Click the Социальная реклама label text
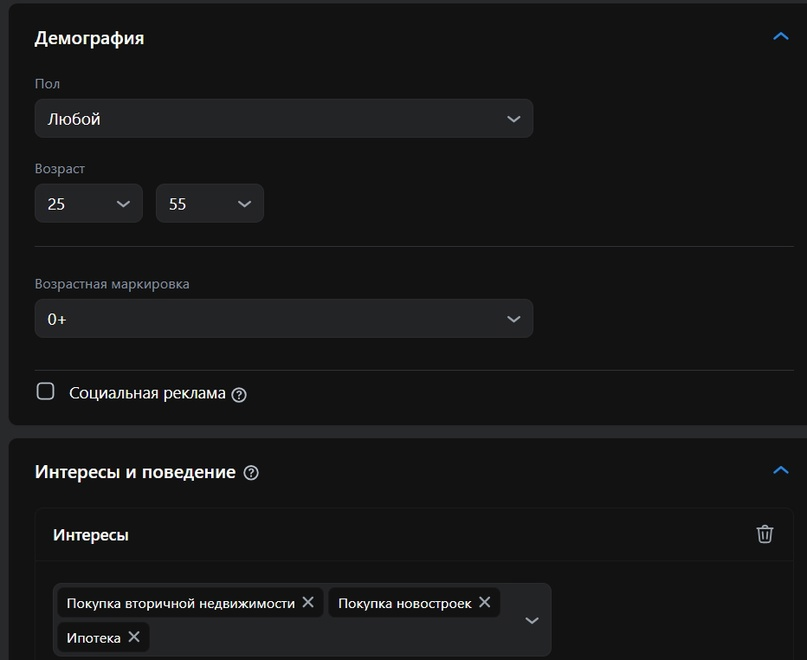Viewport: 807px width, 660px height. pyautogui.click(x=147, y=393)
